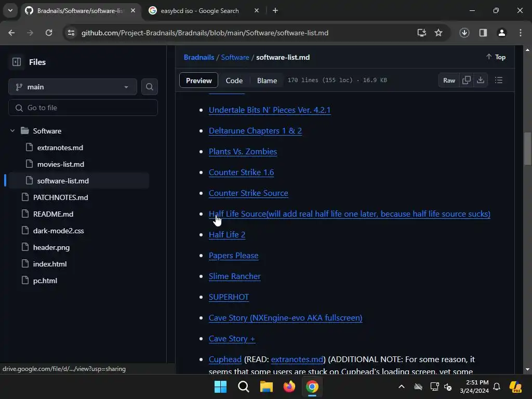Open Counter Strike 1.6 link
Screen dimensions: 532x399
click(x=241, y=172)
